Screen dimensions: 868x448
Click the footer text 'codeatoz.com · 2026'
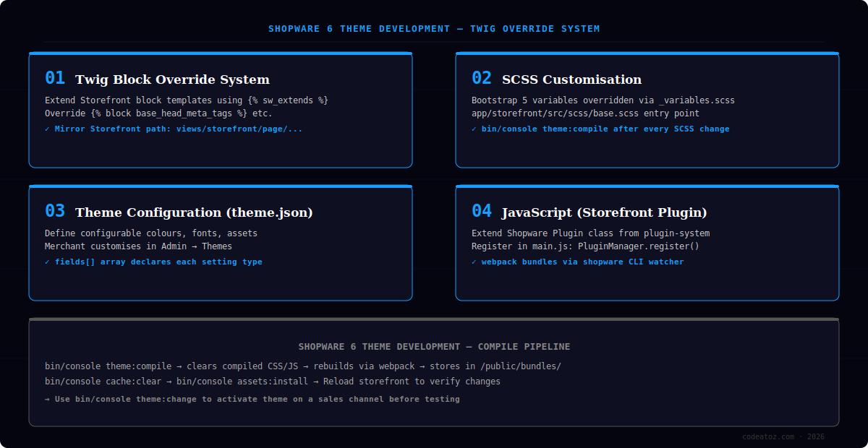pyautogui.click(x=783, y=436)
